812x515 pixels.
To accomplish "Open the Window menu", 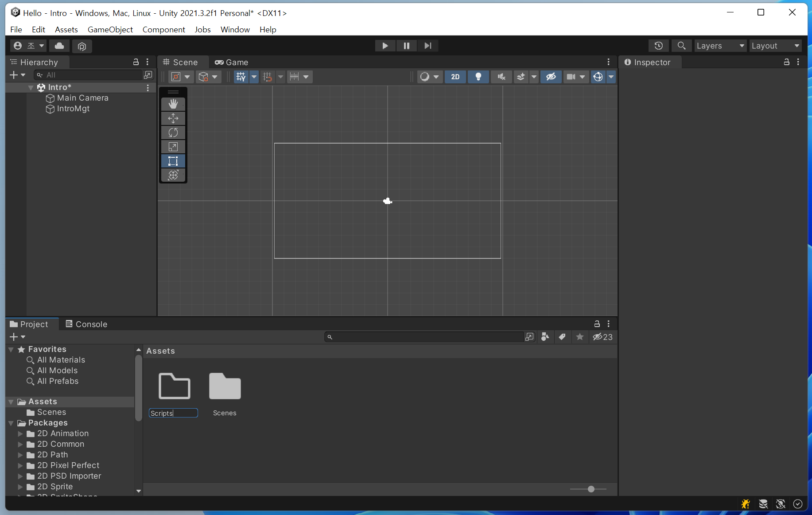I will click(235, 30).
